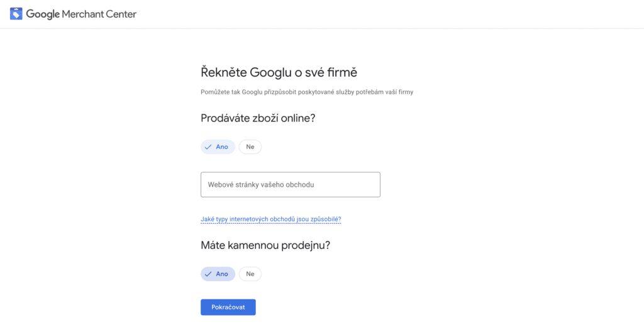Click the word "způsobilé?" in the help link
644x327 pixels.
[326, 219]
